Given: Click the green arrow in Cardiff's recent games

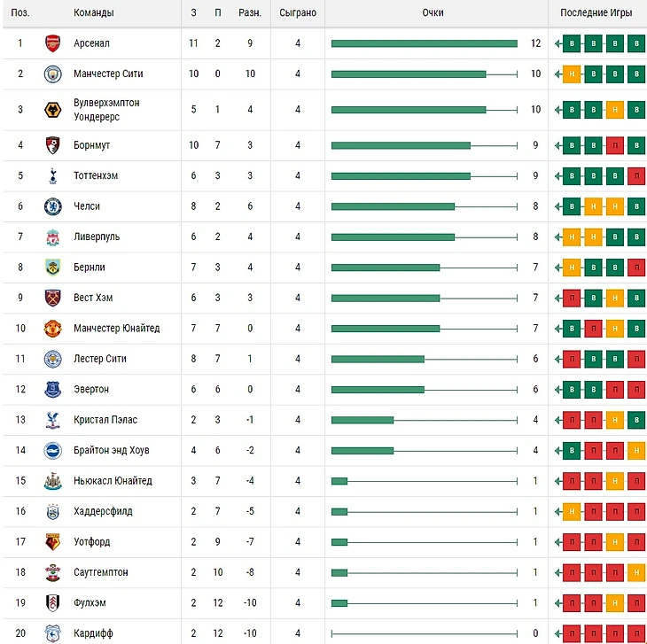Looking at the screenshot, I should click(557, 633).
